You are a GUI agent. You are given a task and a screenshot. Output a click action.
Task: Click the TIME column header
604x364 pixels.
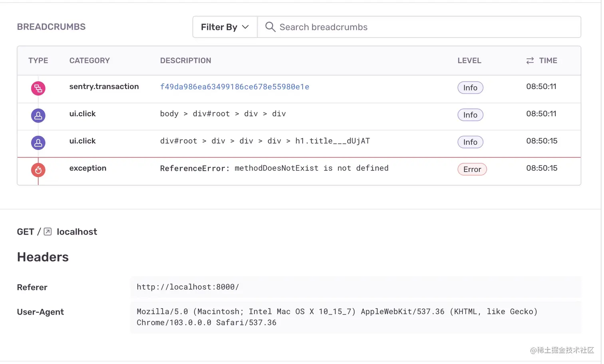click(548, 61)
